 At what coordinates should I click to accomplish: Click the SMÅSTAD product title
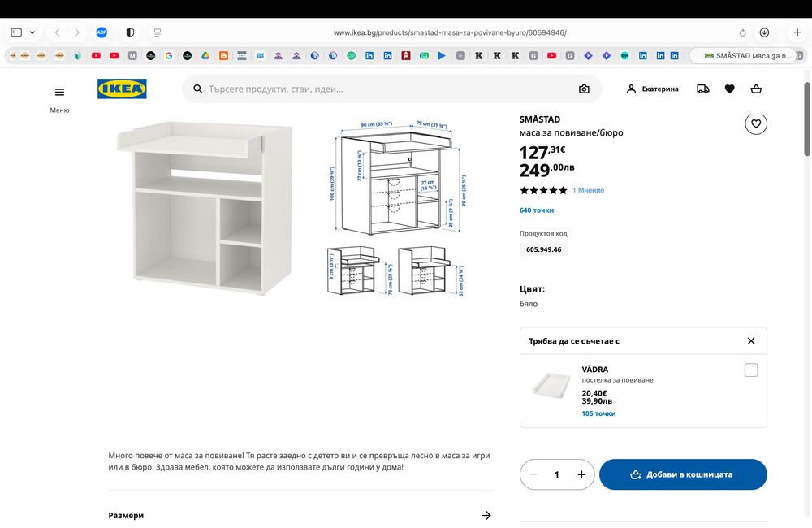540,119
